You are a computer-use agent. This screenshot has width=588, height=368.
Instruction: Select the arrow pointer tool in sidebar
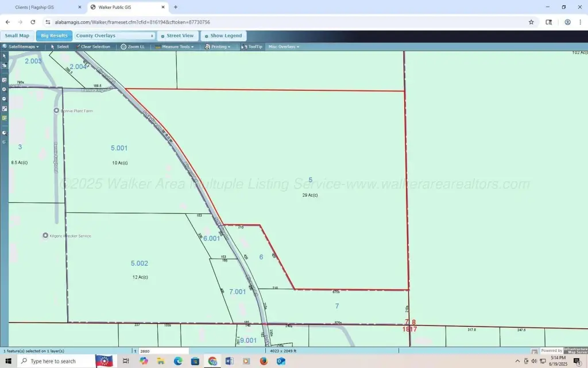tap(5, 56)
